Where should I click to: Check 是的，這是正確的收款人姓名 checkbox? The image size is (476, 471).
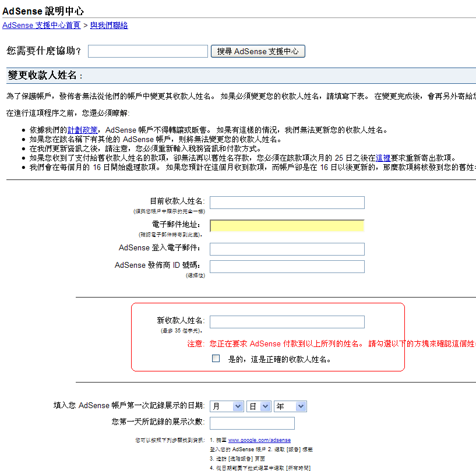click(216, 359)
